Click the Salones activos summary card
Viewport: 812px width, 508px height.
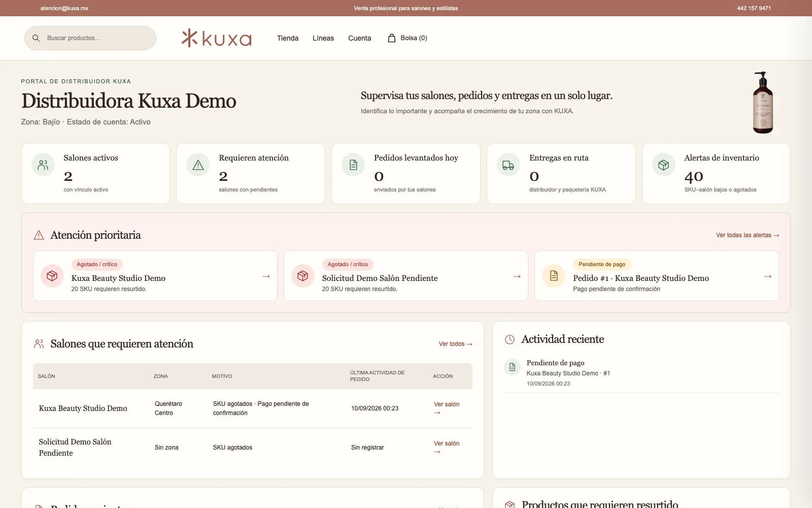click(95, 174)
